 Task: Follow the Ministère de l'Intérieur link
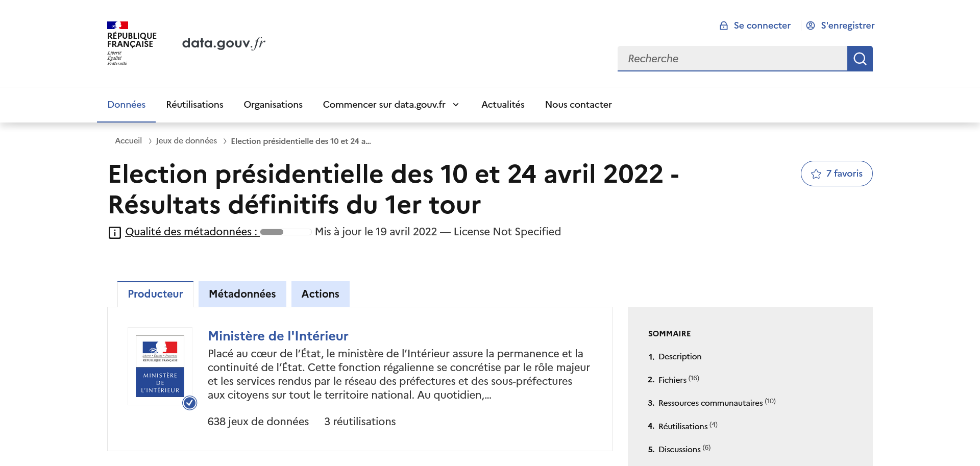point(278,336)
